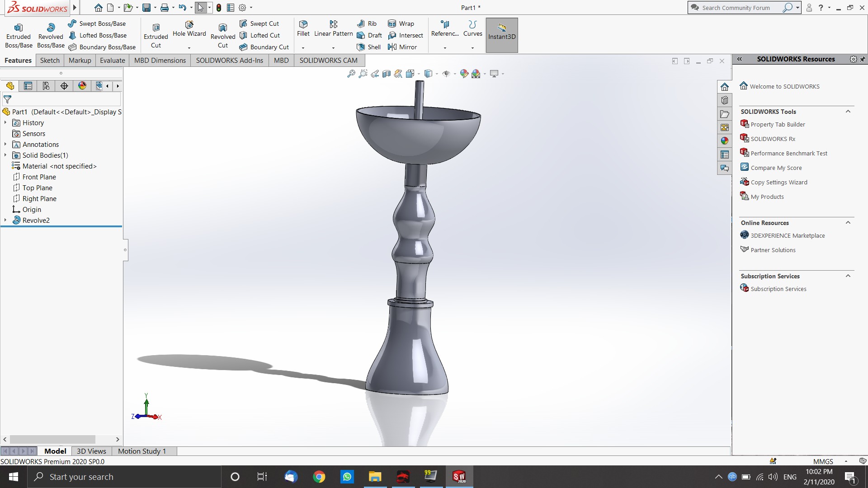This screenshot has height=488, width=868.
Task: Open the Motion Study 1 tab
Action: pos(142,451)
